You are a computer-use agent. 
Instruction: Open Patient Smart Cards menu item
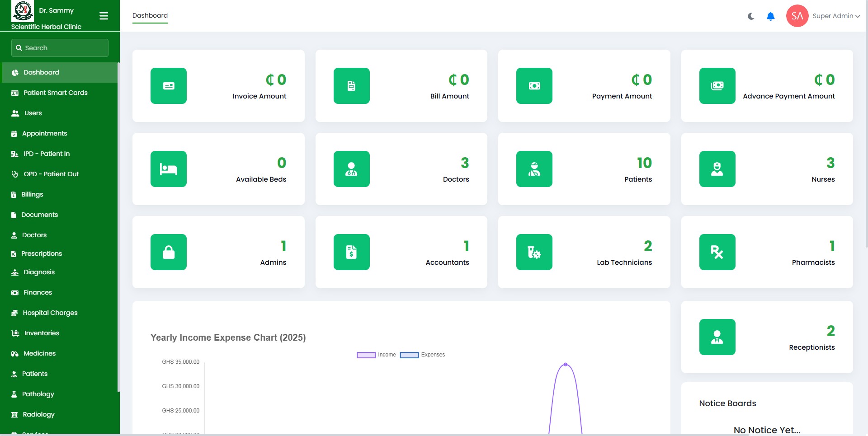tap(55, 93)
